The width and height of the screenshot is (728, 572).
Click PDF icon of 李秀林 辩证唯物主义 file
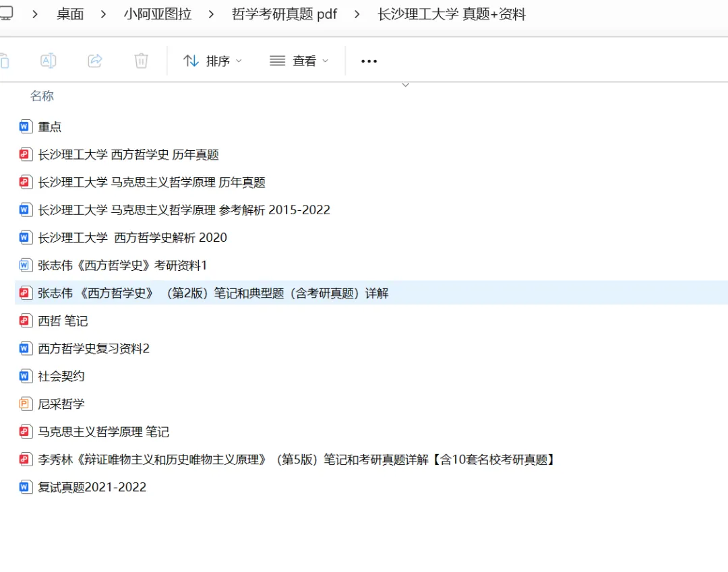(x=25, y=459)
